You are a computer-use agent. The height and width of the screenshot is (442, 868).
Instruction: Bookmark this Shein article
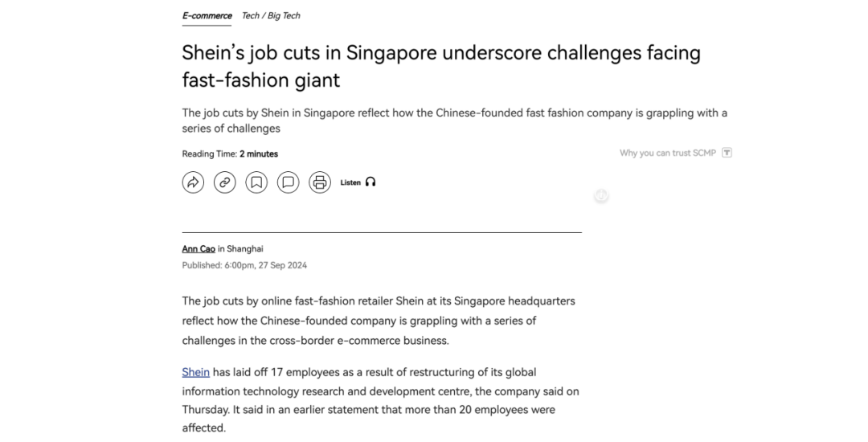(256, 182)
